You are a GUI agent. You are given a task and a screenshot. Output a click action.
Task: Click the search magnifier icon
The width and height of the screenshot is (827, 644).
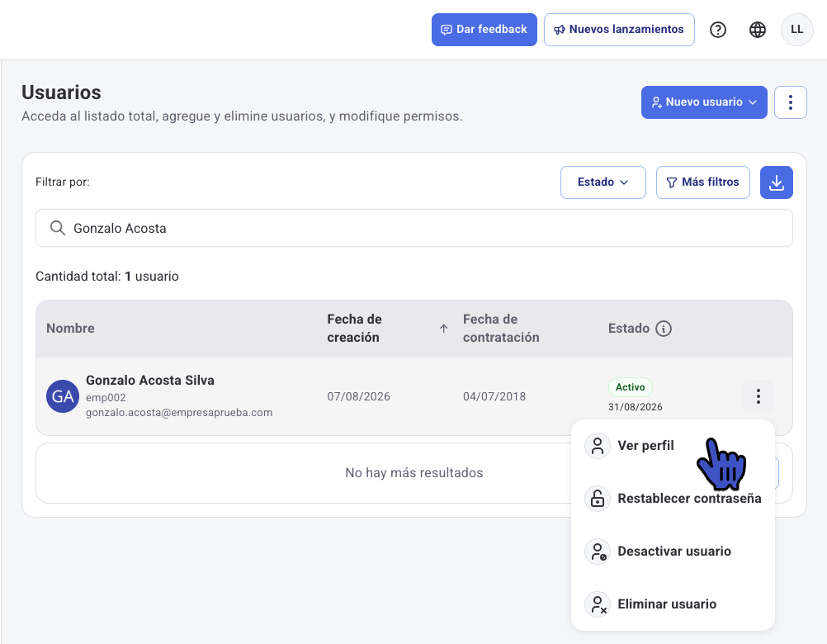point(58,228)
